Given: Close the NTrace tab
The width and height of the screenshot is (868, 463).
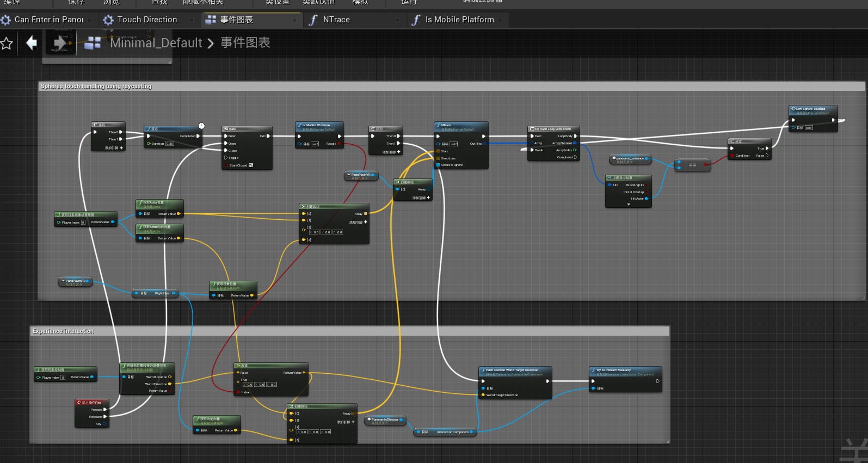Looking at the screenshot, I should pos(397,20).
